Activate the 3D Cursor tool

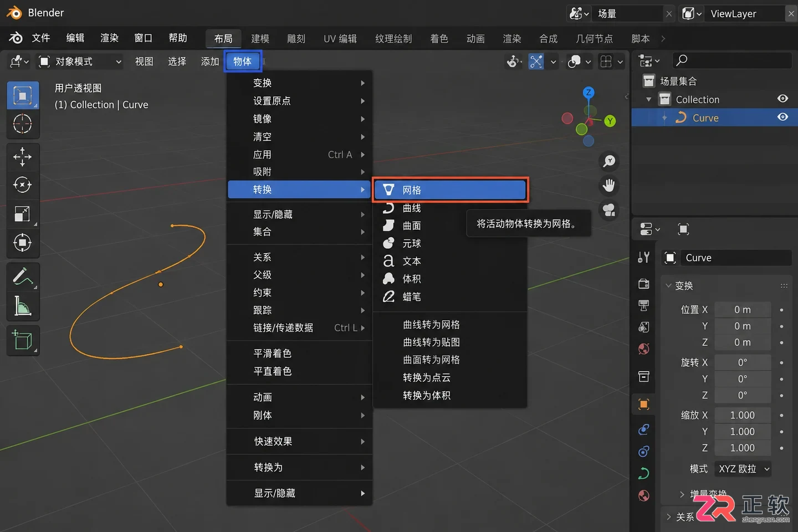click(23, 124)
